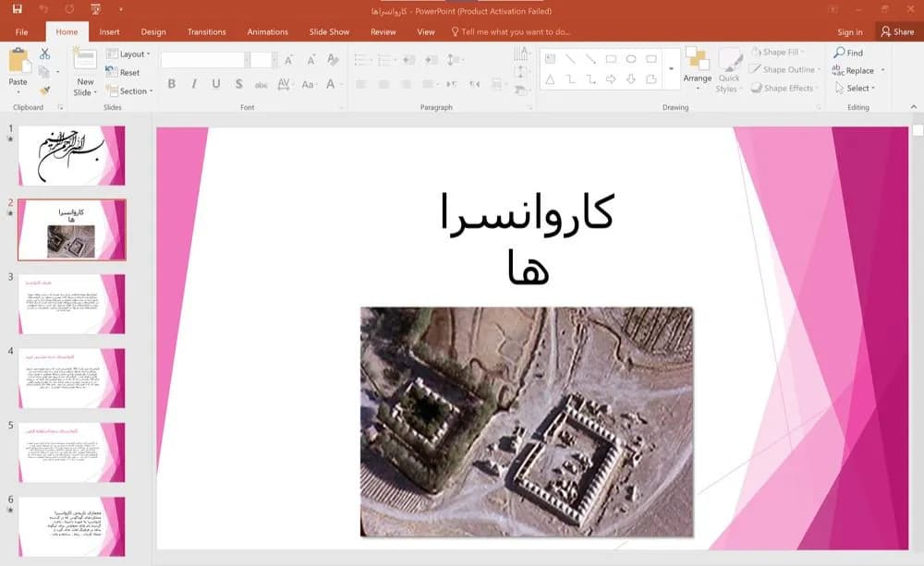924x566 pixels.
Task: Toggle Strikethrough formatting
Action: 261,84
